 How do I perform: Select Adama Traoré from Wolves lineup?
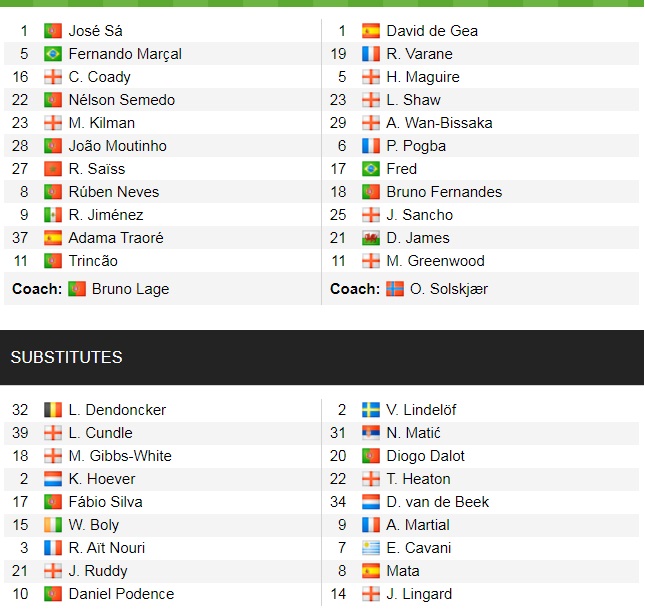[x=116, y=238]
